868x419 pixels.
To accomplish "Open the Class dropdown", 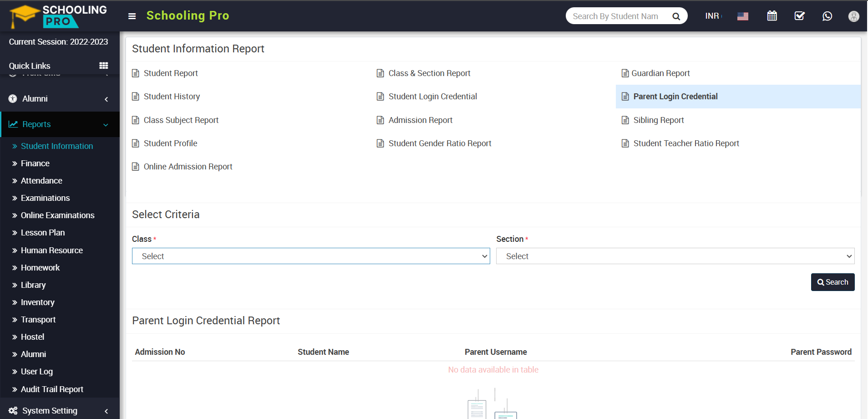I will [311, 256].
